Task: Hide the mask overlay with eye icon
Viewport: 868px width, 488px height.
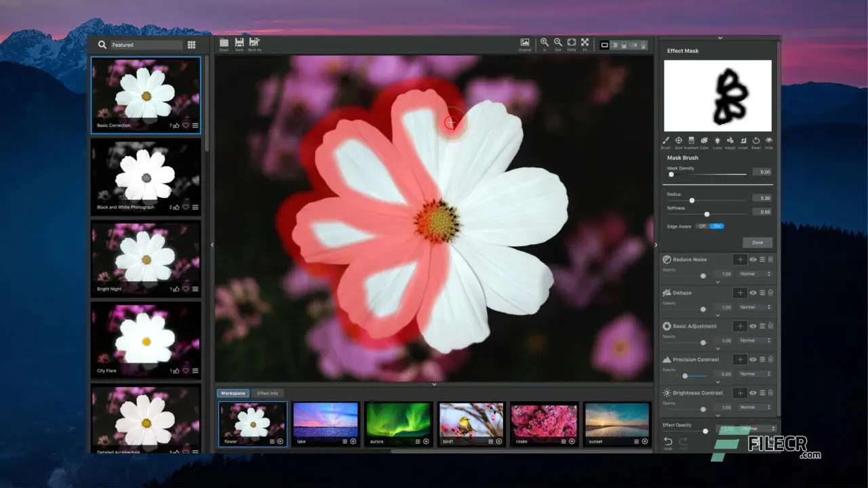Action: click(x=769, y=140)
